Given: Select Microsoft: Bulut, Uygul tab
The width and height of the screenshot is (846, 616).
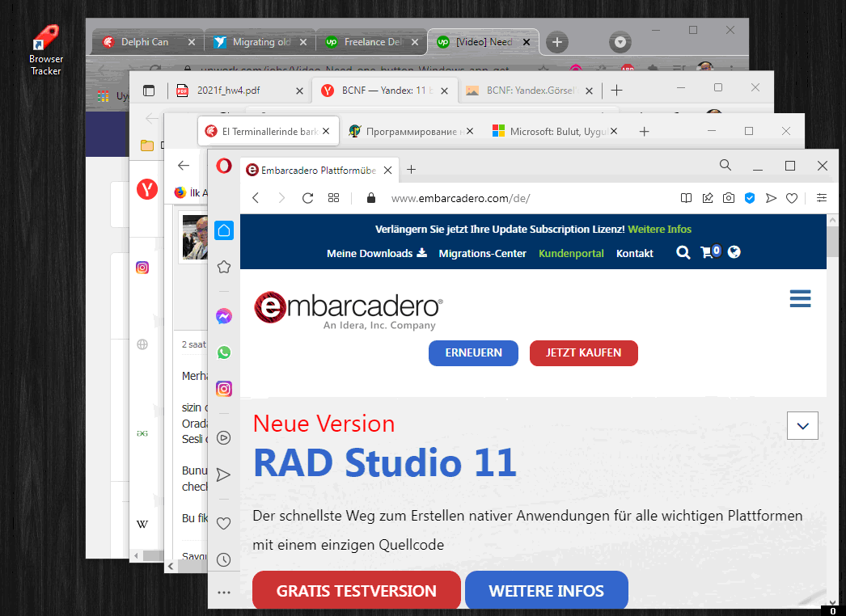Looking at the screenshot, I should [x=555, y=131].
